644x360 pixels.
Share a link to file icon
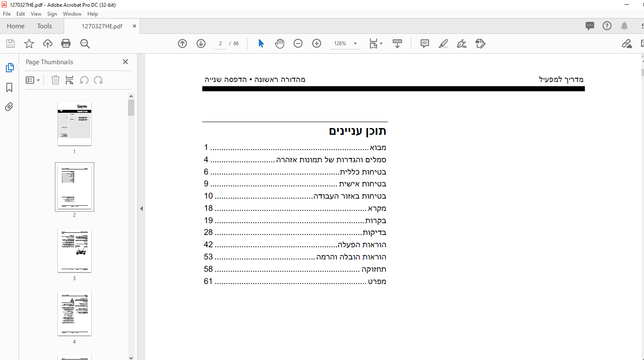(x=627, y=44)
